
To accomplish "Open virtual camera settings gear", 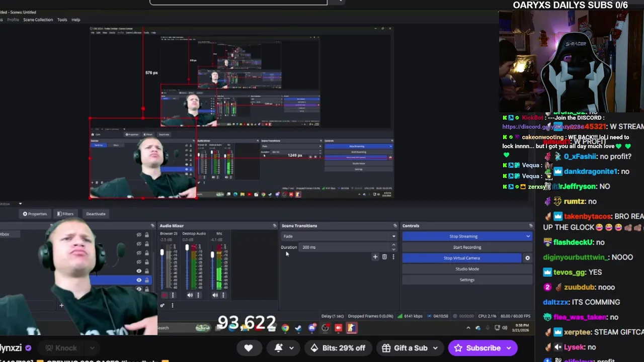I will (x=527, y=258).
